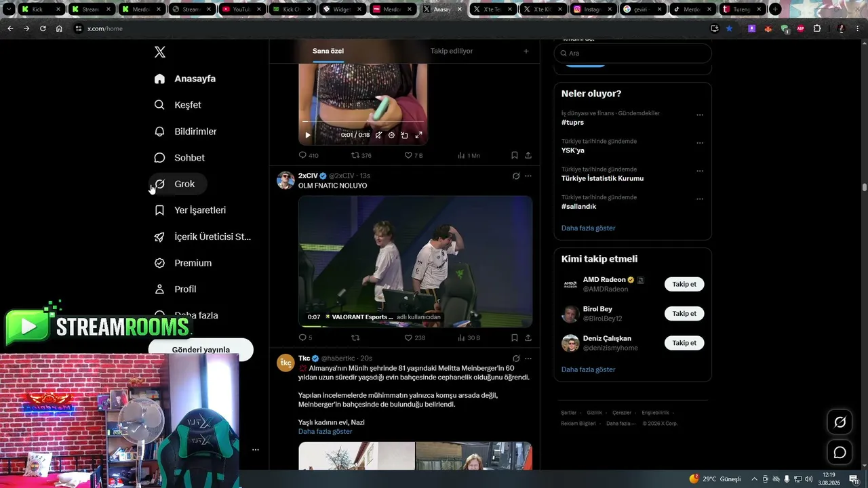Repost the 2xCIV post
Image resolution: width=868 pixels, height=488 pixels.
click(x=355, y=338)
